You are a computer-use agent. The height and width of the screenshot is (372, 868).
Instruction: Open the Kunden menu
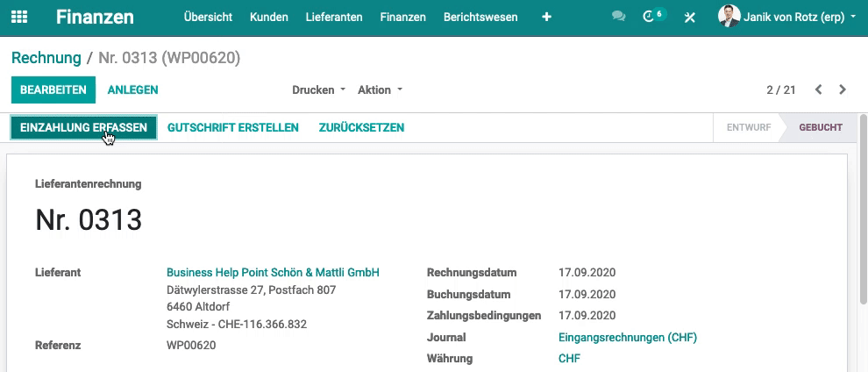269,18
